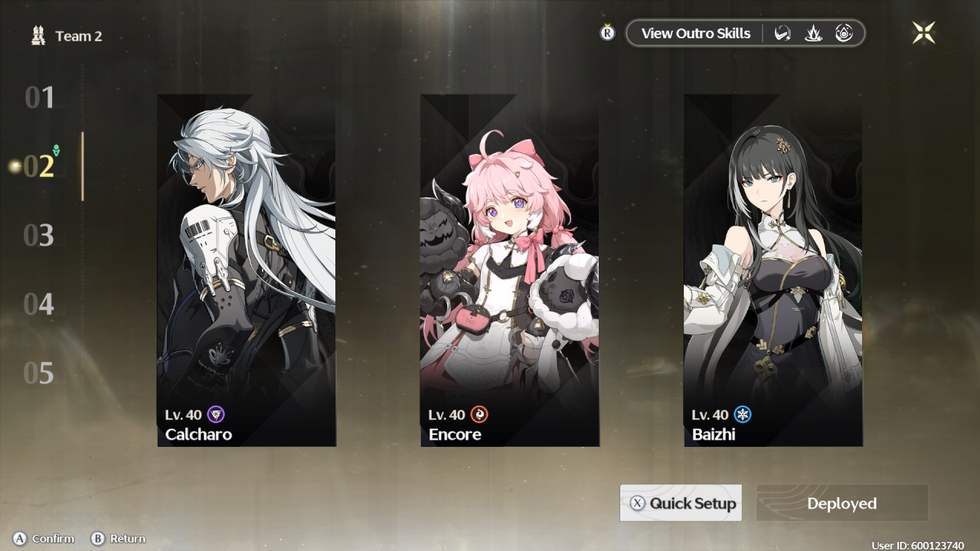Select the green deployed marker by team 02

[56, 150]
